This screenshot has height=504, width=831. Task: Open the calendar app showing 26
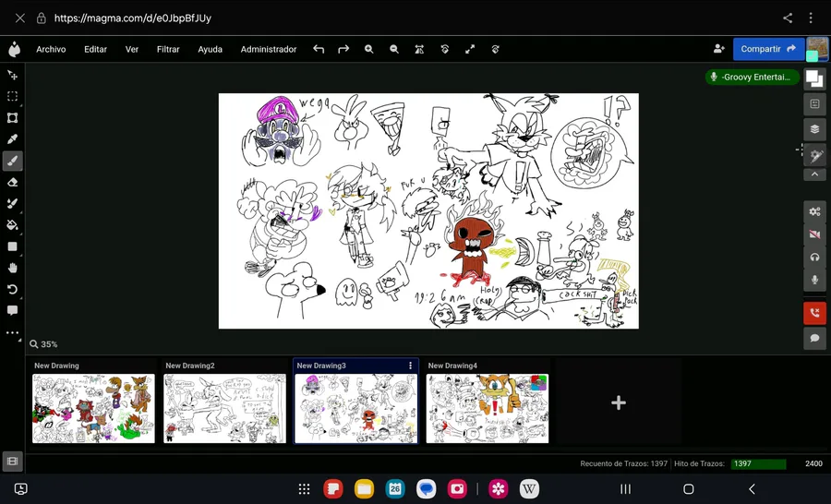pyautogui.click(x=395, y=488)
